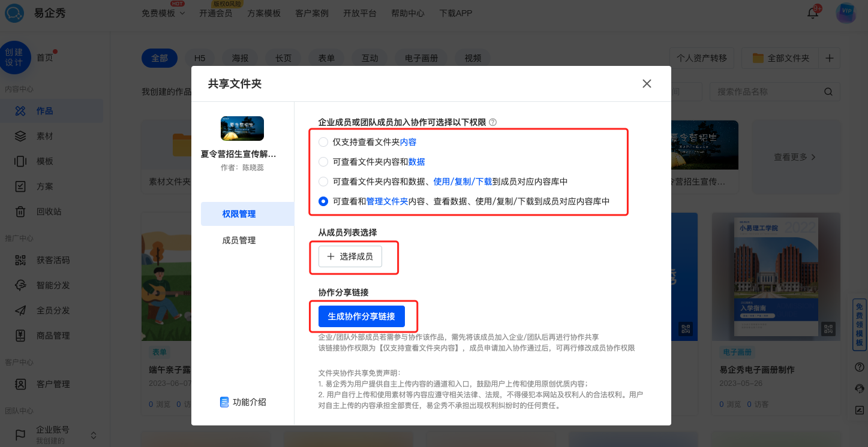The width and height of the screenshot is (868, 447).
Task: Click the 创建设计 round button
Action: pos(14,58)
